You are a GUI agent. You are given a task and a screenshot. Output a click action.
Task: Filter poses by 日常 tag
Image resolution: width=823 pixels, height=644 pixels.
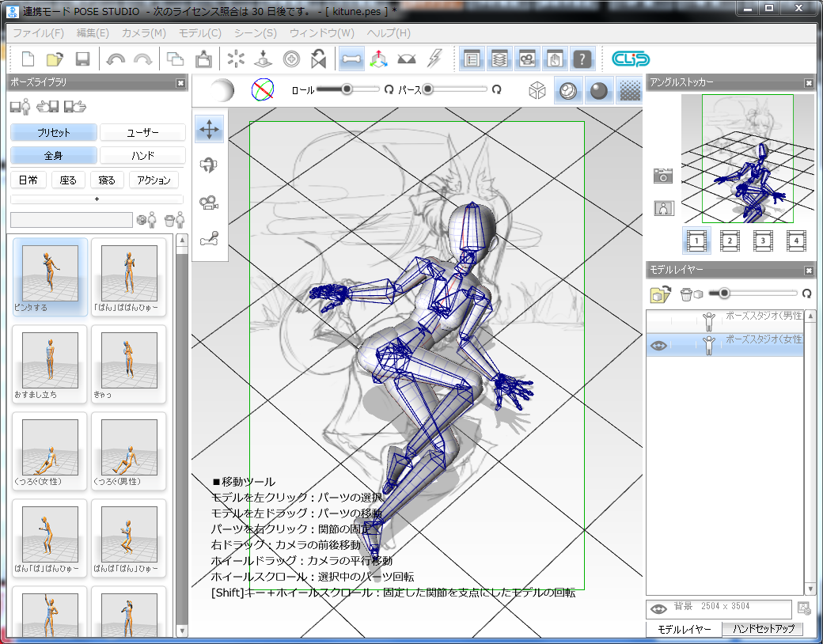[28, 180]
